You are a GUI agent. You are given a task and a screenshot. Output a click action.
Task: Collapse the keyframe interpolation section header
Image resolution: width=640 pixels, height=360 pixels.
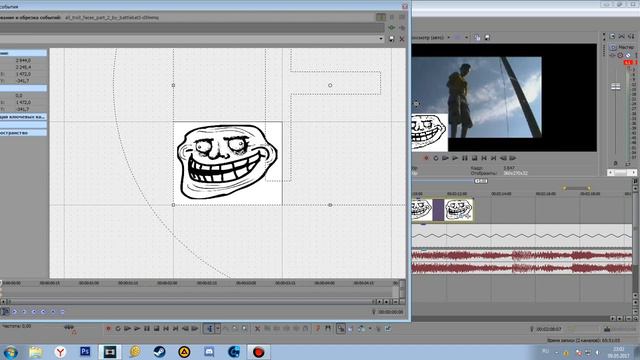(x=23, y=117)
